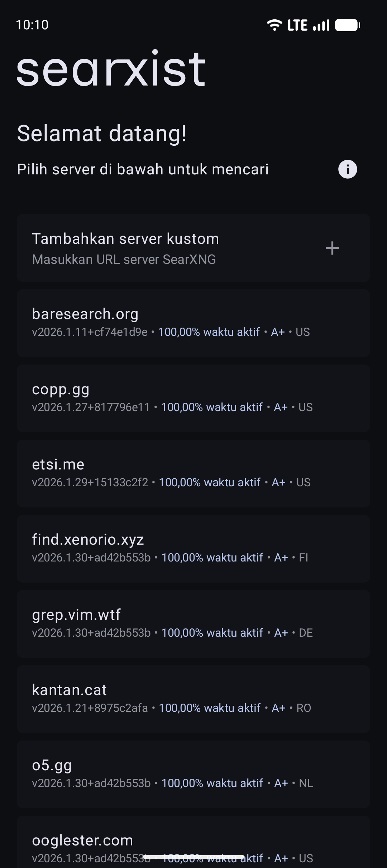Tap Masukkan URL server SearXNG subtitle
387x868 pixels.
124,259
